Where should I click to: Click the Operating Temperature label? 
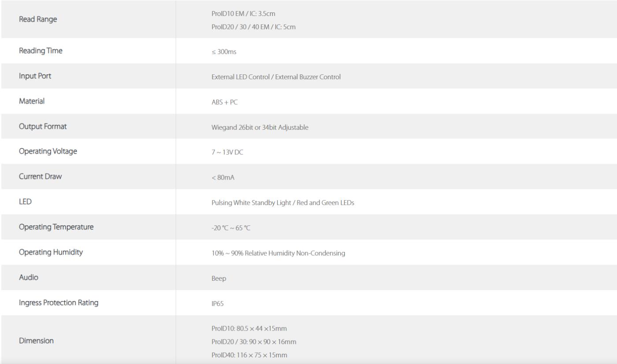(56, 227)
